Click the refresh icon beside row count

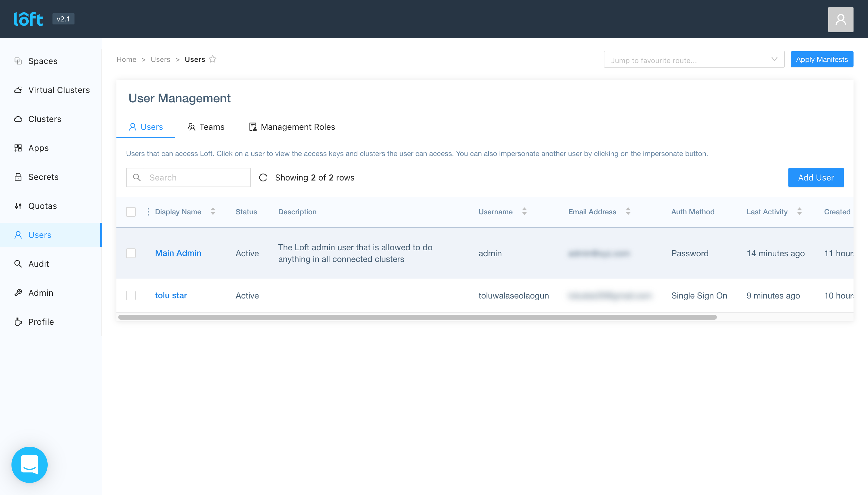tap(263, 177)
